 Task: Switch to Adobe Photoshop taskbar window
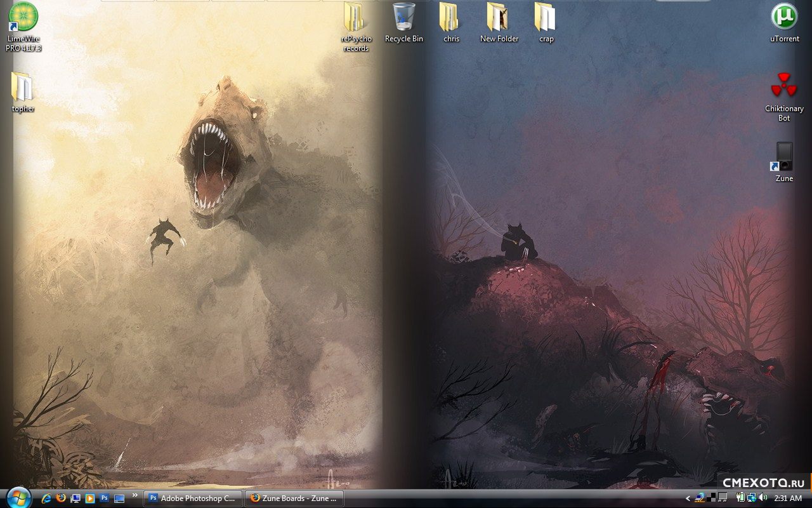click(193, 498)
